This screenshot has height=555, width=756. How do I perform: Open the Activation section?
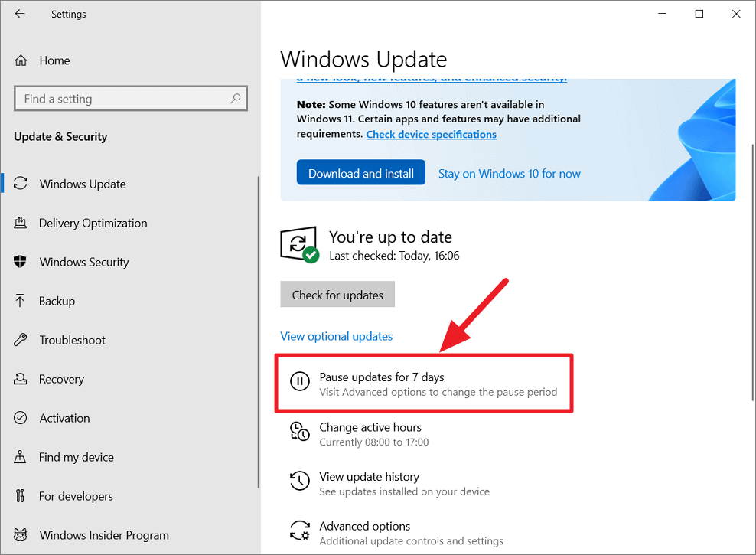click(64, 418)
